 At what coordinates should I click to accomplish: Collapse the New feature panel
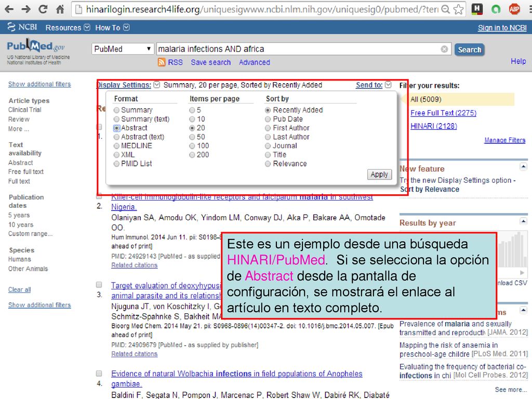click(x=523, y=167)
